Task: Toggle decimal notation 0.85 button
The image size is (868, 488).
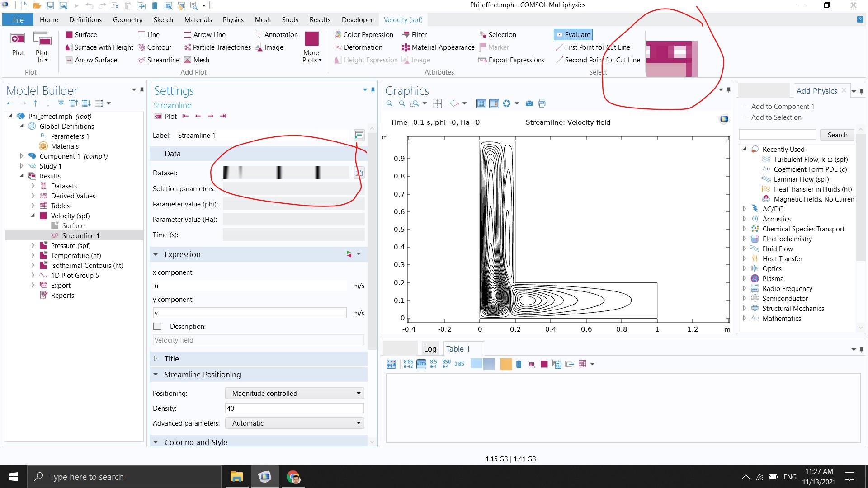Action: [459, 364]
